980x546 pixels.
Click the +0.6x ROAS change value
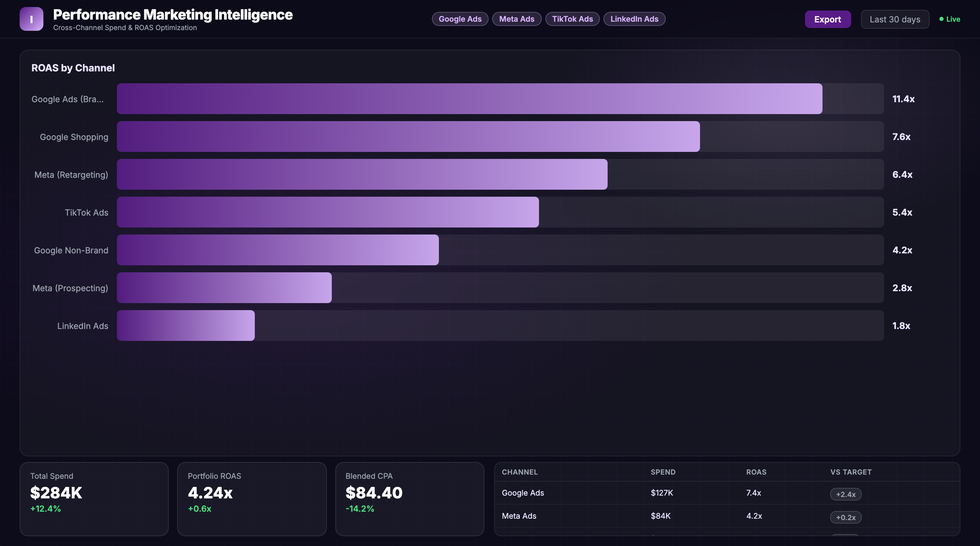pos(199,509)
